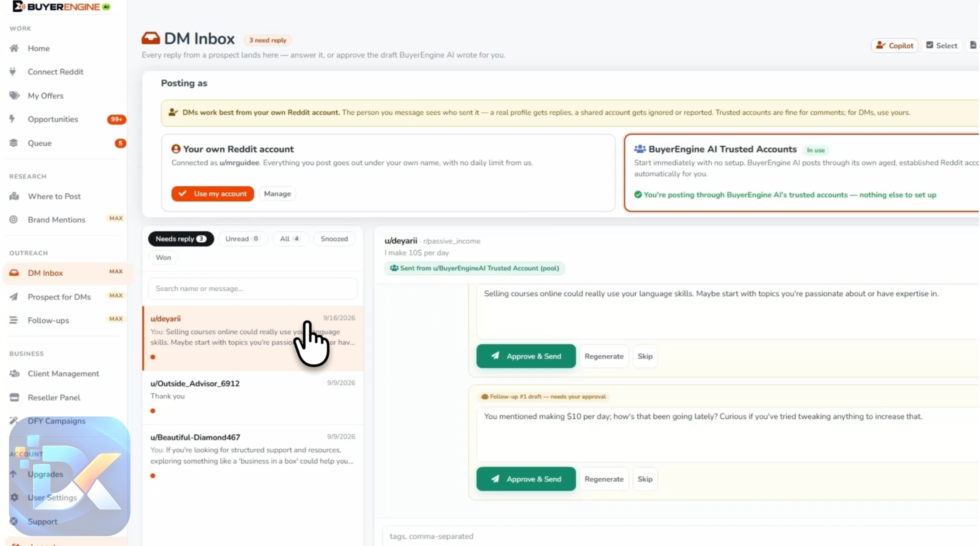Click Use my account button
The height and width of the screenshot is (546, 980).
click(213, 194)
